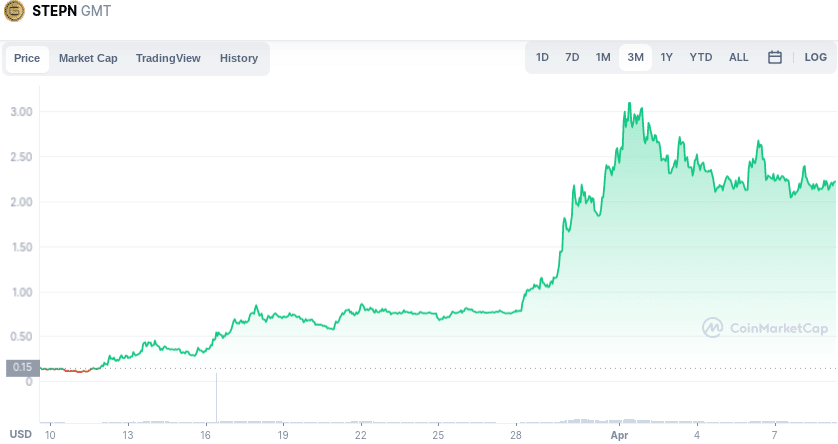Select the 1D time range
This screenshot has height=444, width=838.
(x=542, y=58)
